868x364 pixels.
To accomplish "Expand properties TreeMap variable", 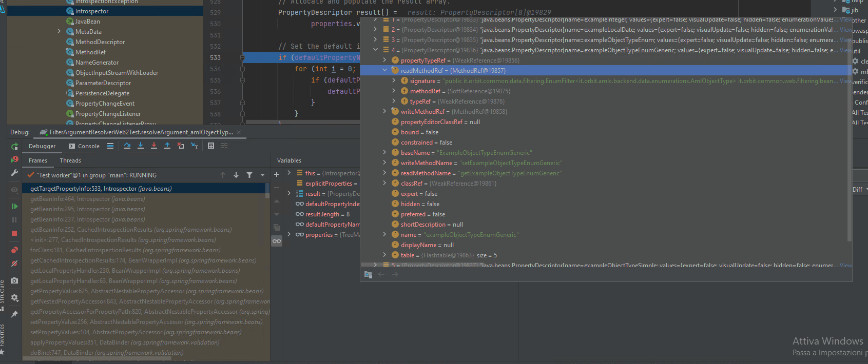I will [289, 234].
